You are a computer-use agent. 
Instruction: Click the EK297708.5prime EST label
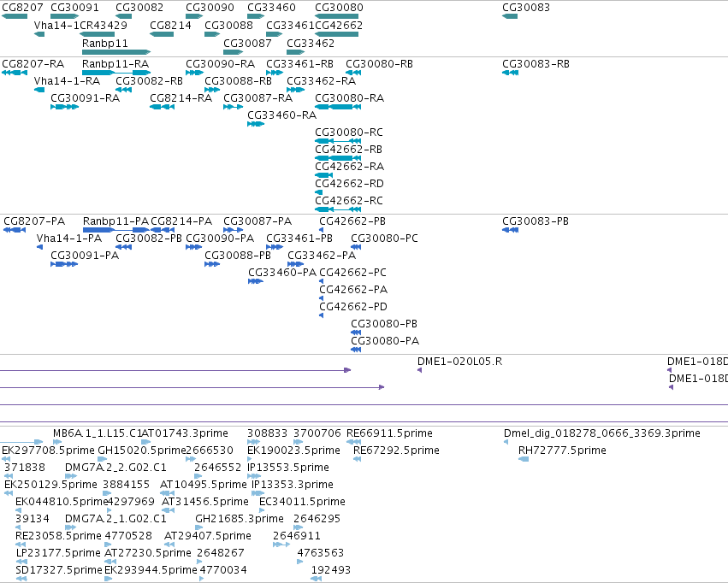coord(48,450)
